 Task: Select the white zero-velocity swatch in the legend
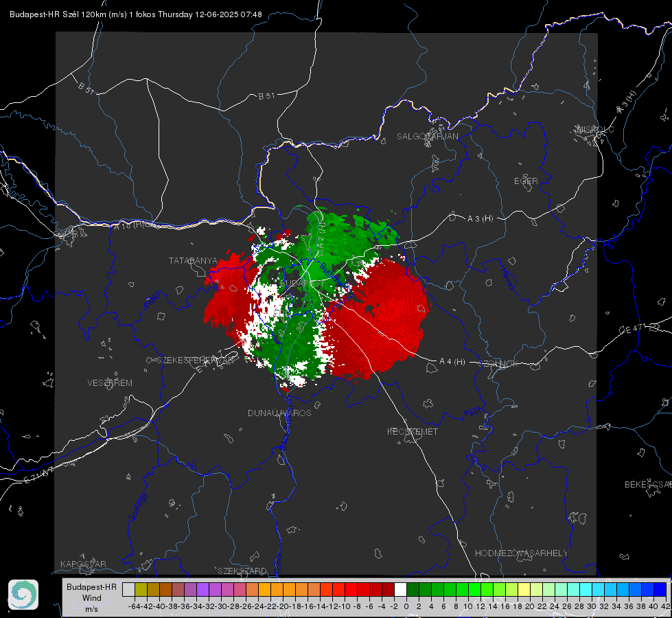[400, 590]
